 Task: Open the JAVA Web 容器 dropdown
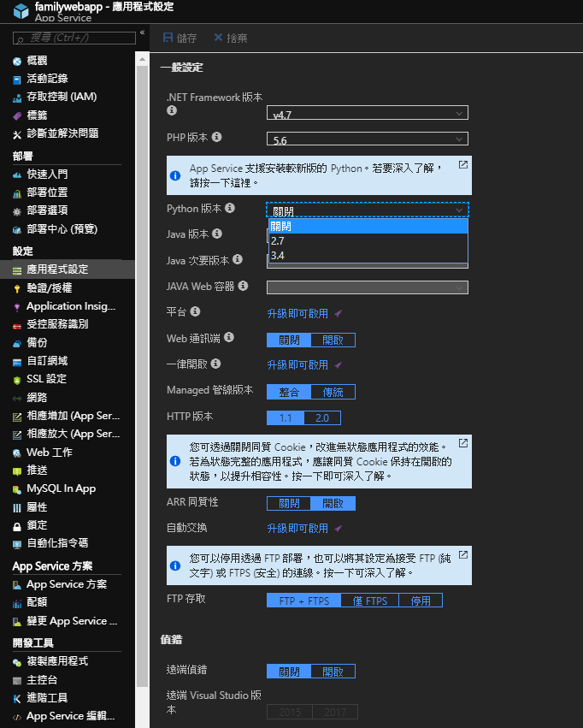point(368,287)
